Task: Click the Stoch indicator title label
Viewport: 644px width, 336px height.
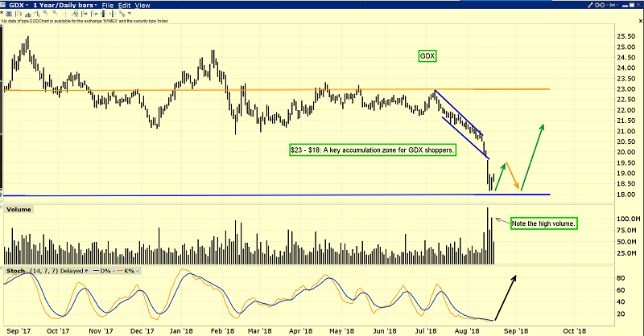Action: point(14,272)
